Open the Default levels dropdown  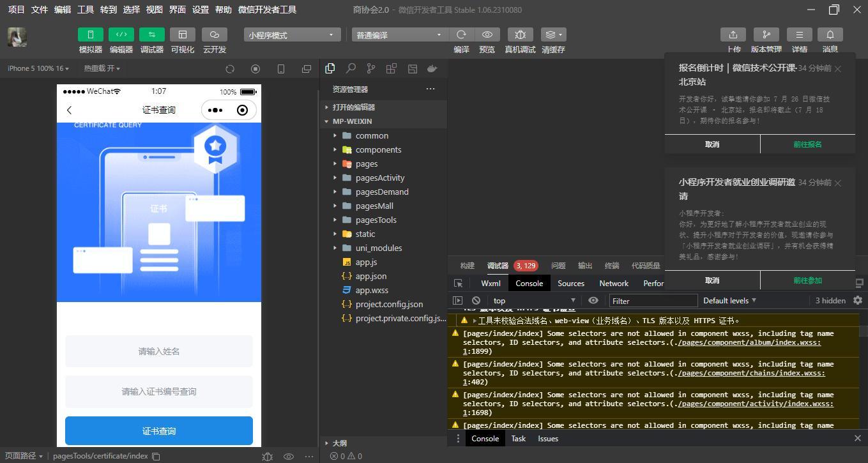coord(729,300)
